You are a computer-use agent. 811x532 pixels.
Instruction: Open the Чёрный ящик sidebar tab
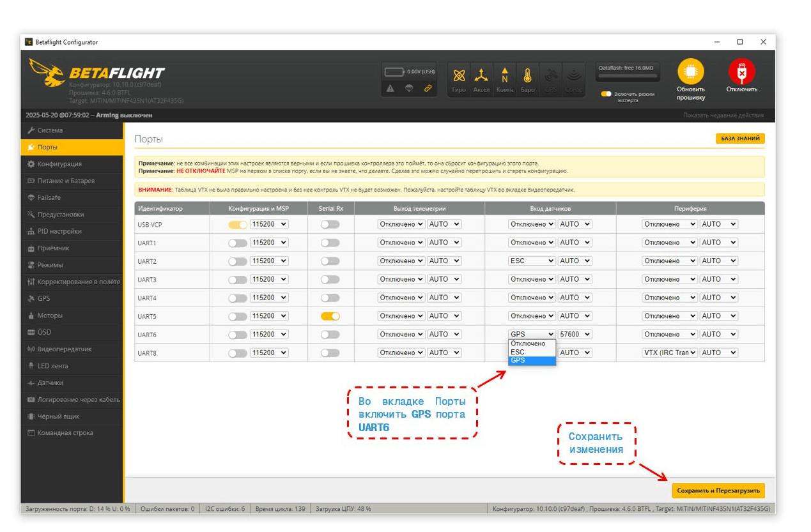click(x=72, y=416)
